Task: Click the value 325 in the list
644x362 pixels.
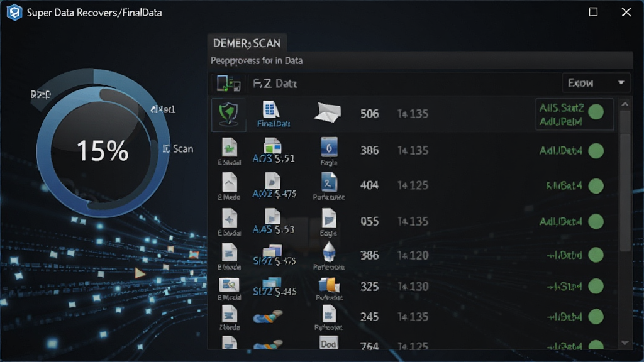Action: pyautogui.click(x=369, y=287)
